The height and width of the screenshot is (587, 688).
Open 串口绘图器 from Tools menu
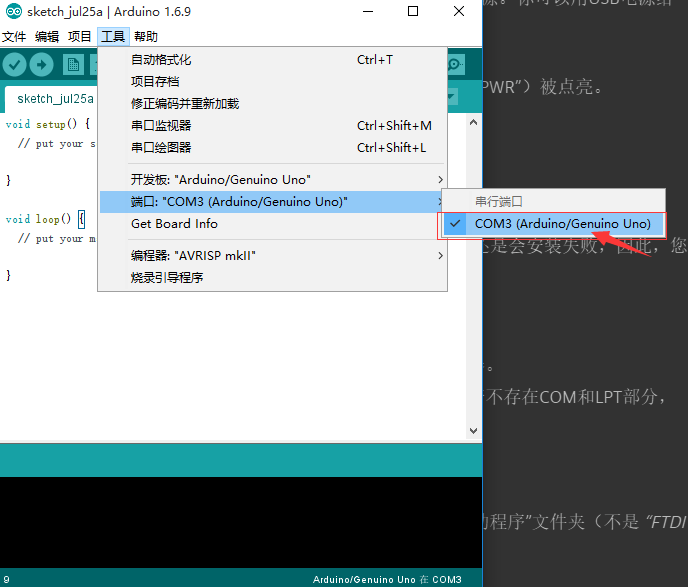[x=272, y=147]
